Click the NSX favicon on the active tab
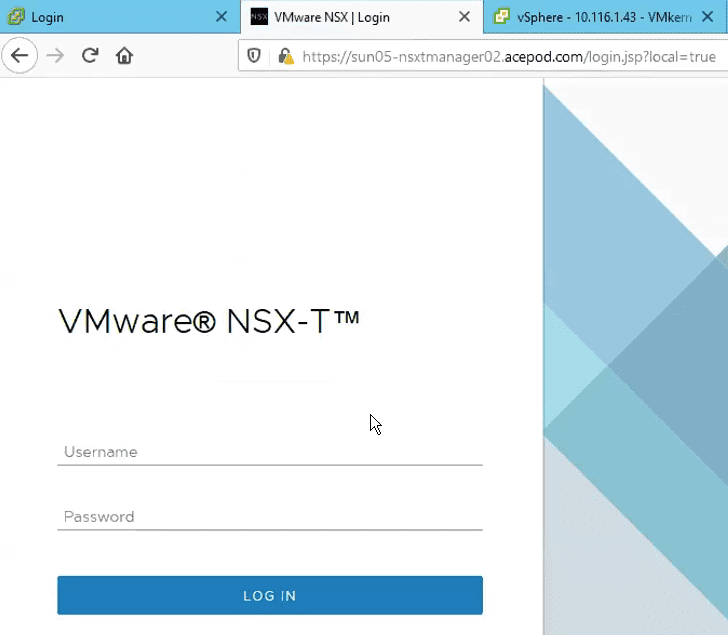The height and width of the screenshot is (635, 728). [259, 17]
